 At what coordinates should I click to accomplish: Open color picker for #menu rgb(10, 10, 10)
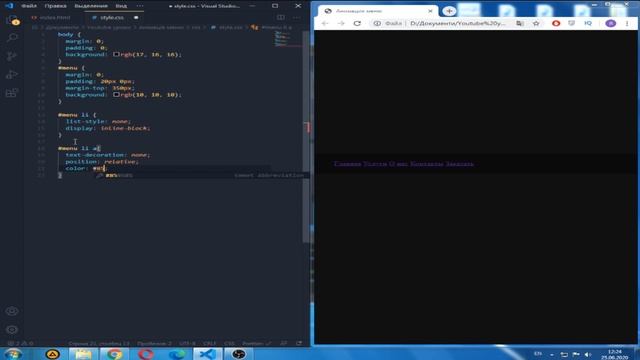point(116,95)
